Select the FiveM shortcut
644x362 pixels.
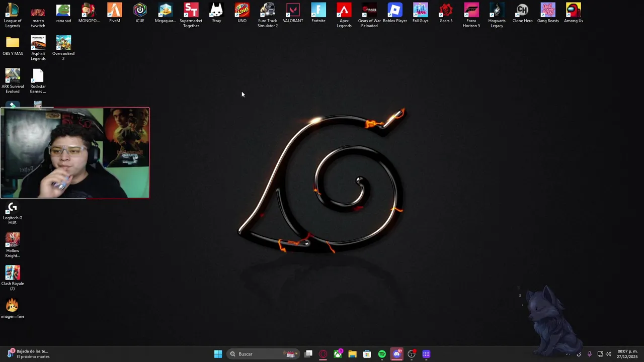tap(115, 14)
